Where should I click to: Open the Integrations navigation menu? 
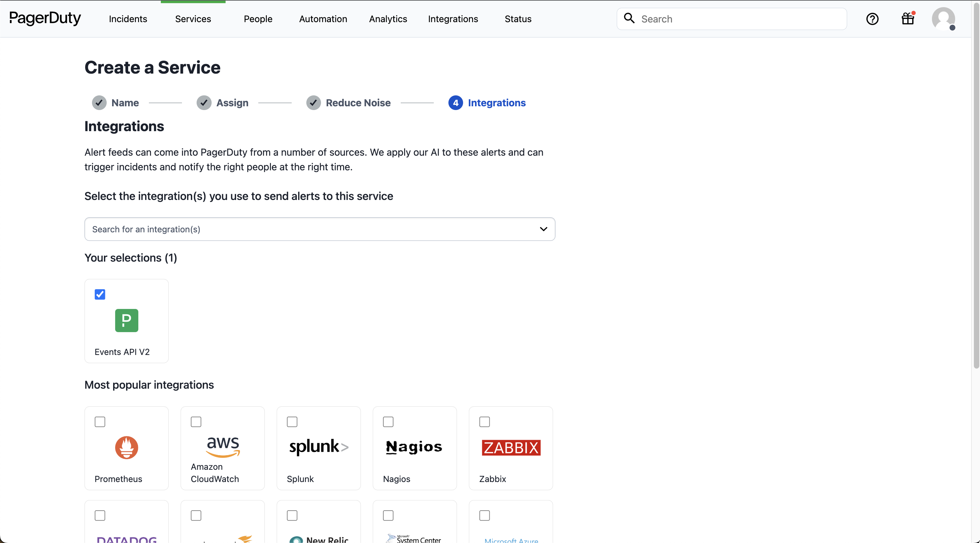(x=453, y=19)
